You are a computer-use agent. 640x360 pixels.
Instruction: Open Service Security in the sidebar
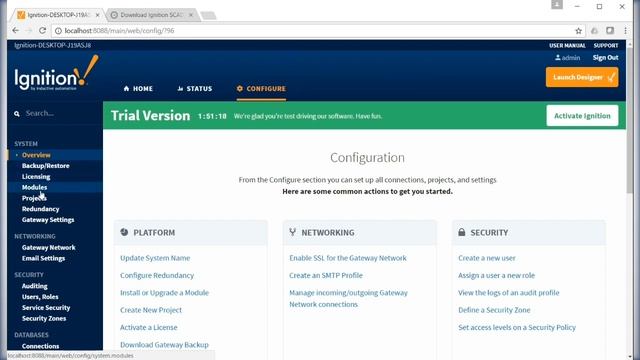tap(46, 308)
